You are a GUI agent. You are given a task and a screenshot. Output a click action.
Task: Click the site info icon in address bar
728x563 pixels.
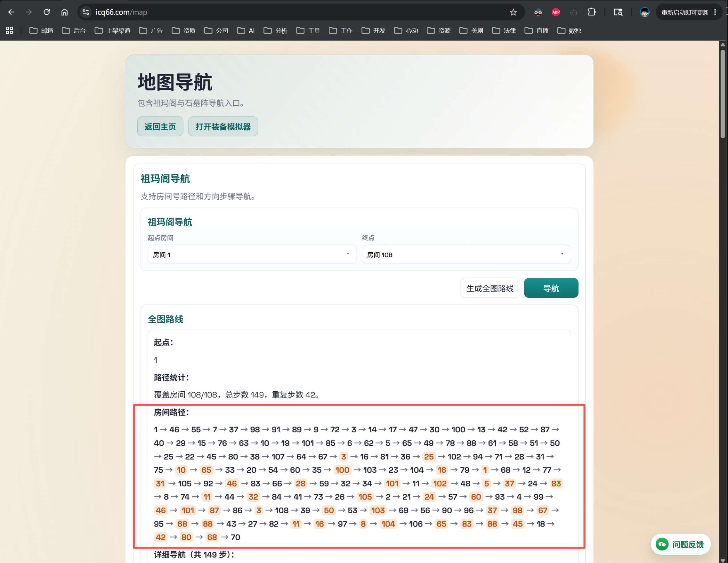click(86, 12)
